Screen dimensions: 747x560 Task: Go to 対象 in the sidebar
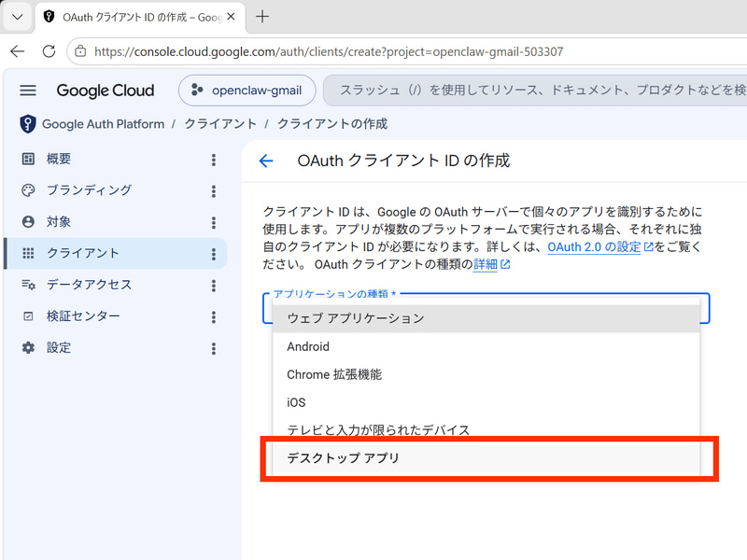click(59, 221)
